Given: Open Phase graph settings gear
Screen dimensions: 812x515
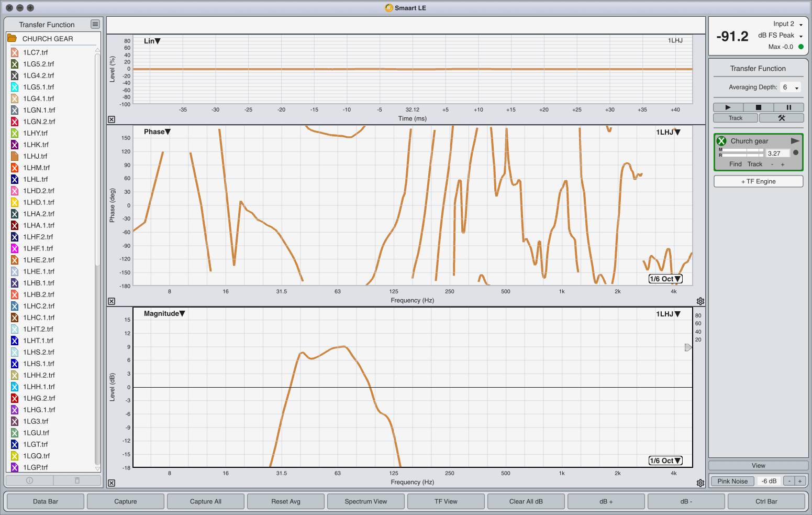Looking at the screenshot, I should pos(700,301).
